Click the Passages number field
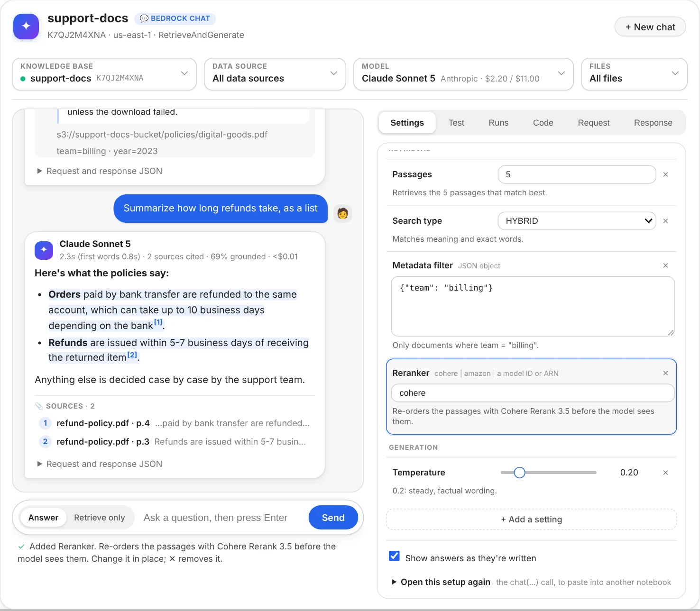 [x=577, y=174]
